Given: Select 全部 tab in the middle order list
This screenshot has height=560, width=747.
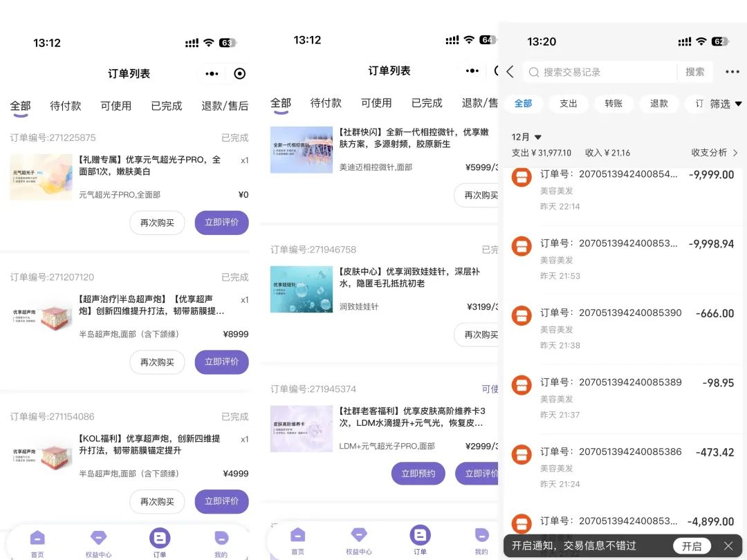Looking at the screenshot, I should point(281,103).
